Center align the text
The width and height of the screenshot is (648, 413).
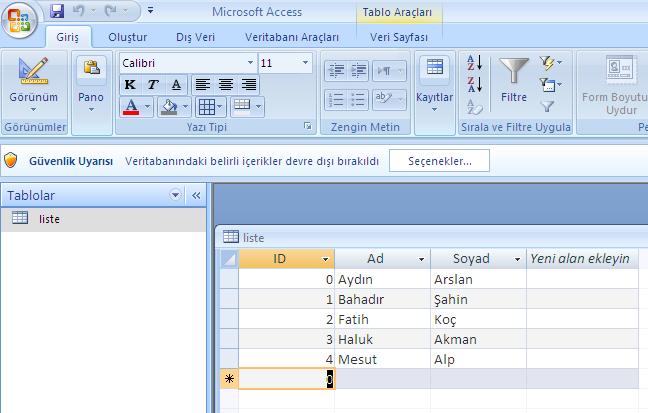point(226,85)
